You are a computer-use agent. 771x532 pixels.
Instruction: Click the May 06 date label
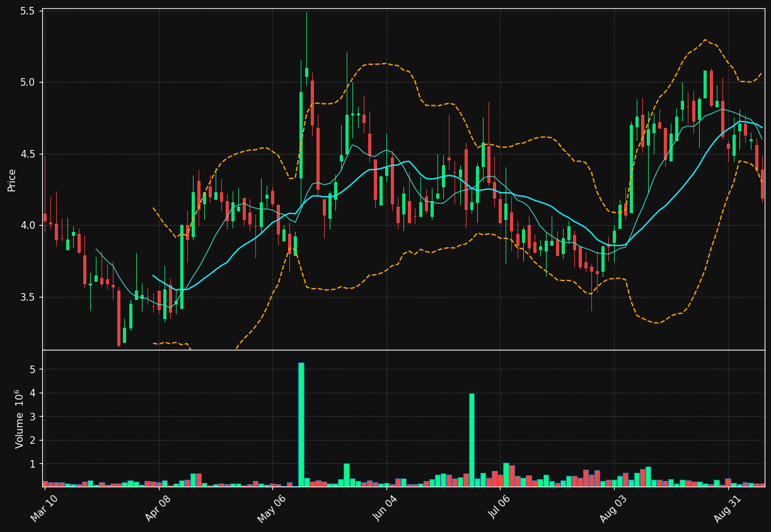(x=272, y=509)
